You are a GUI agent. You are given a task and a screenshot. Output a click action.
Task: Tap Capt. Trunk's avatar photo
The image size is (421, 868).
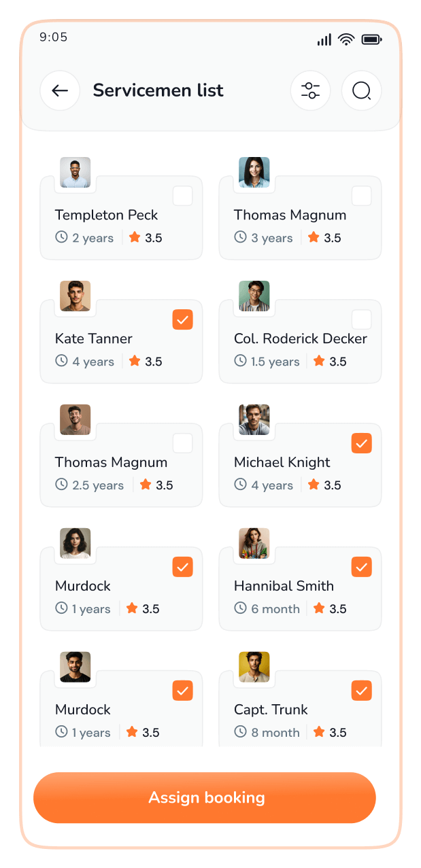254,667
